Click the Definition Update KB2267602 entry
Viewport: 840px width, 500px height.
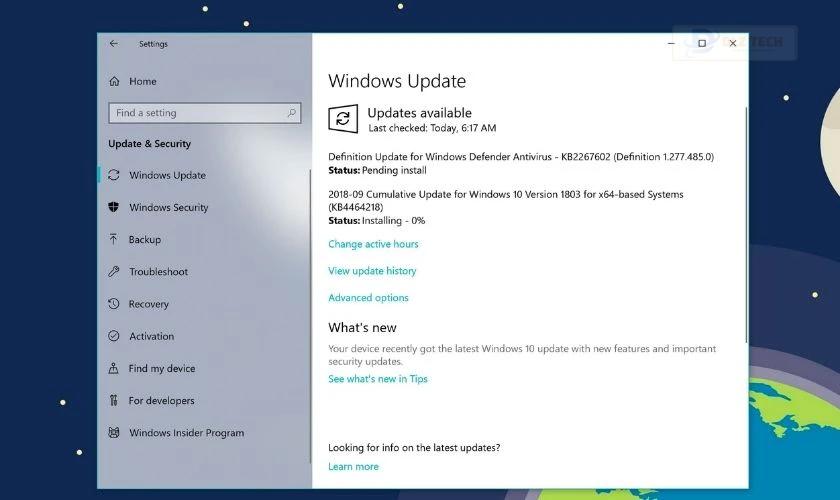click(521, 157)
